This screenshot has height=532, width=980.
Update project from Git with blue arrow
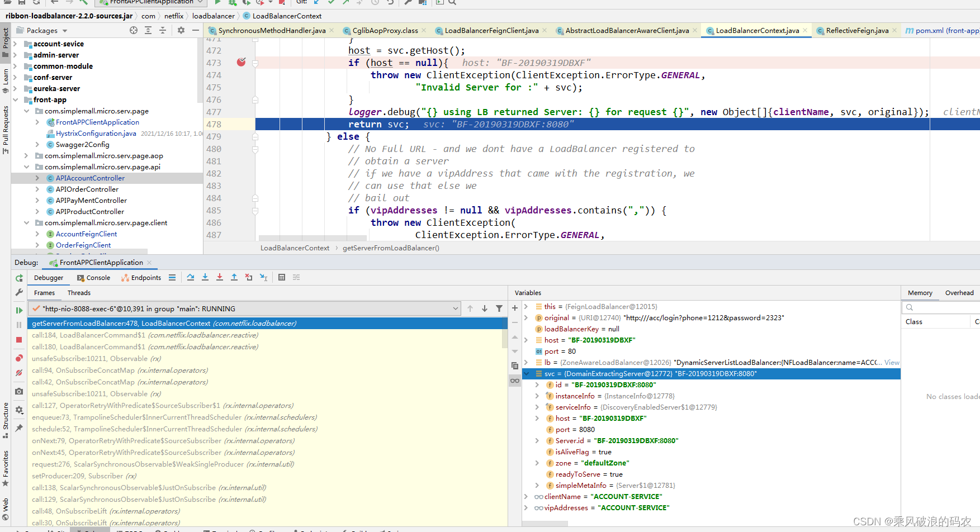(316, 3)
